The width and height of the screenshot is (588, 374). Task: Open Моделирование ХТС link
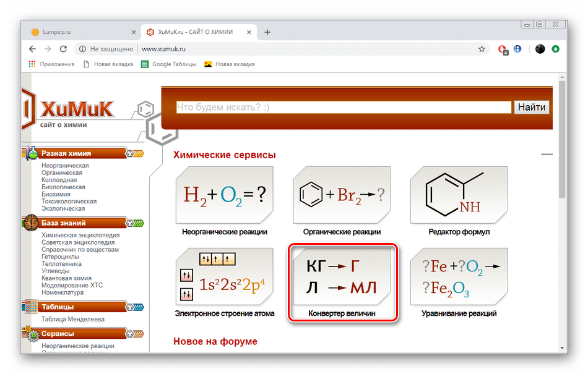pyautogui.click(x=72, y=285)
